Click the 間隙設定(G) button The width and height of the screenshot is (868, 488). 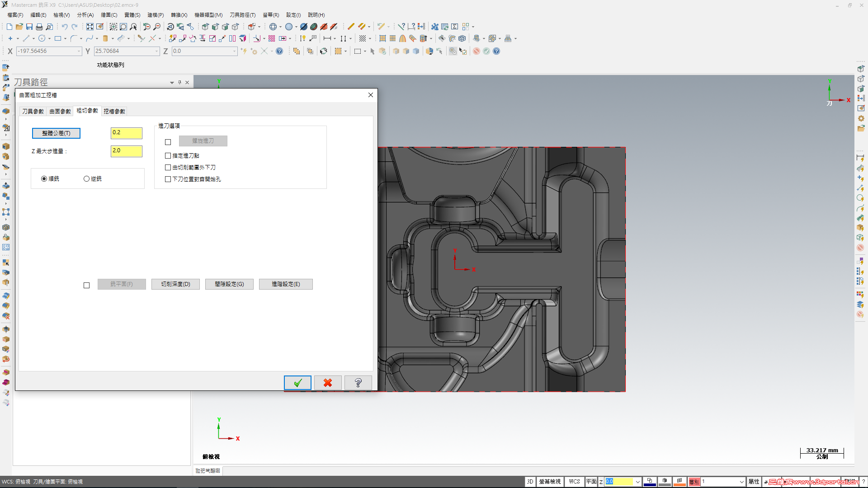229,284
